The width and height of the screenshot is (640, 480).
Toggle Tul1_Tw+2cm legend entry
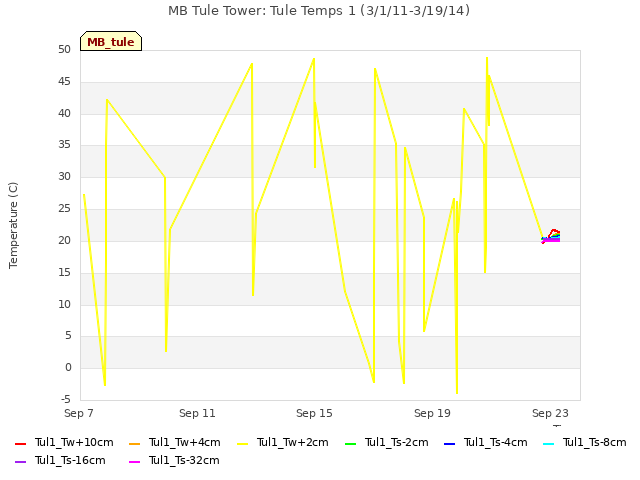click(282, 442)
